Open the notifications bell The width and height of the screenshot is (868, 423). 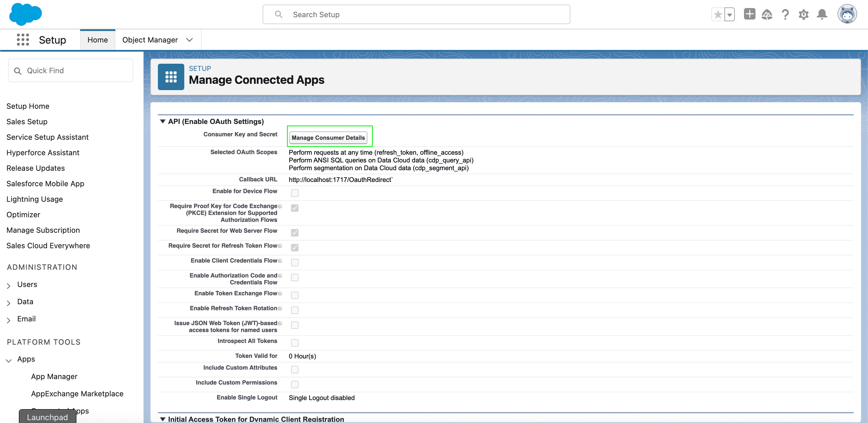coord(822,14)
